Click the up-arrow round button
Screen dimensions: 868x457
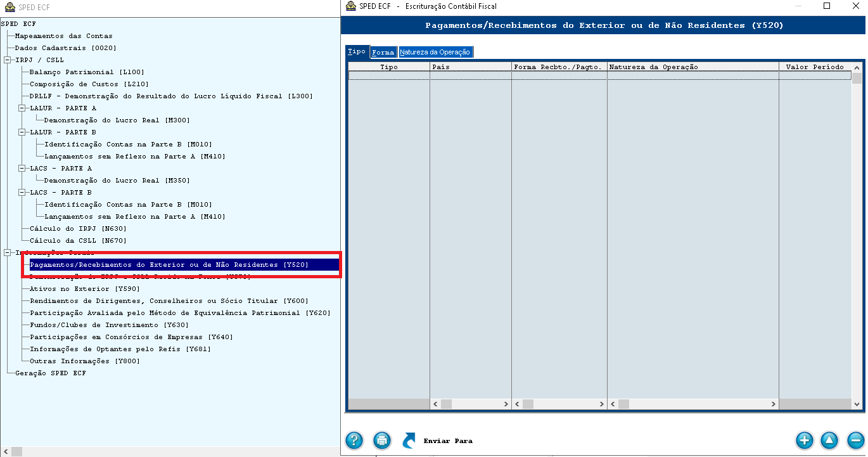point(829,441)
